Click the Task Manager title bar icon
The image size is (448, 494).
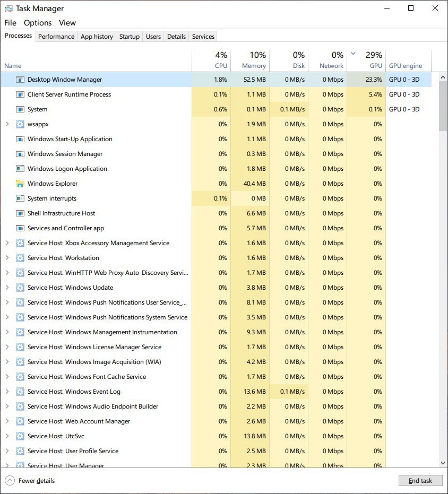click(8, 8)
